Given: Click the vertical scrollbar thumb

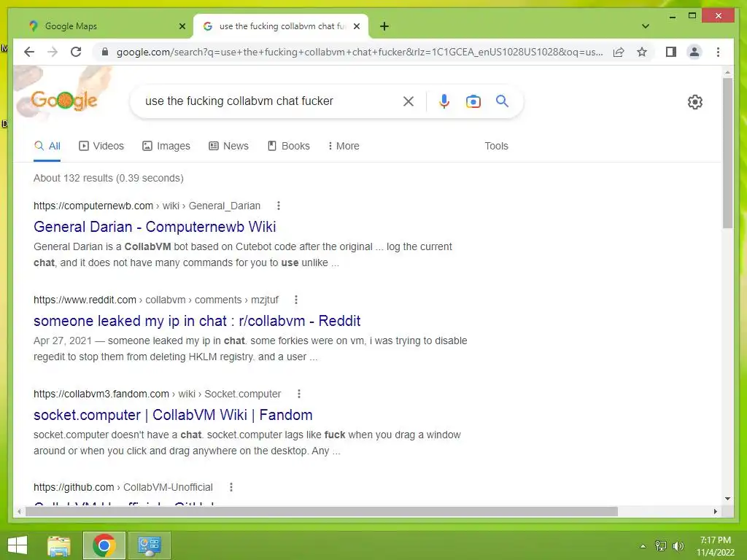Looking at the screenshot, I should [727, 152].
